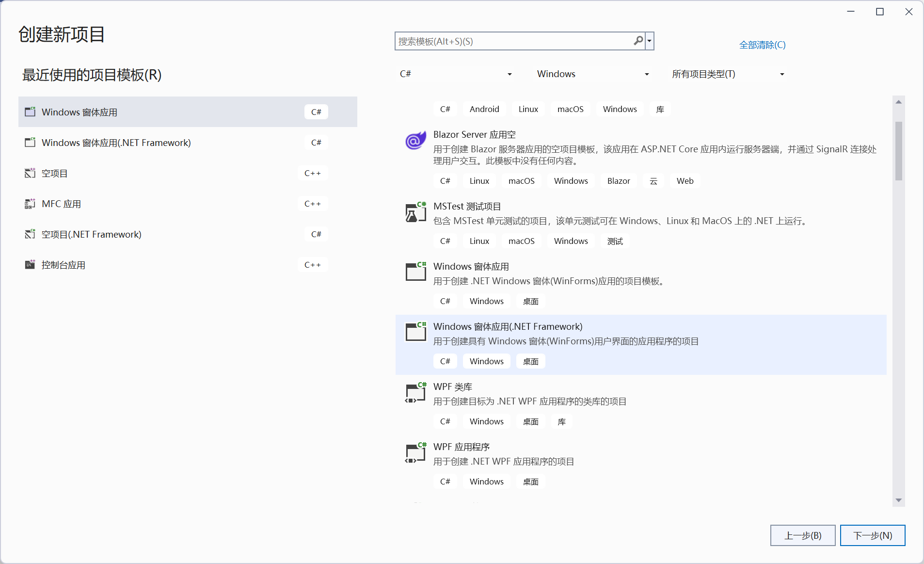Screen dimensions: 924x564
Task: Open the 所有项目类型 filter dropdown
Action: 728,74
